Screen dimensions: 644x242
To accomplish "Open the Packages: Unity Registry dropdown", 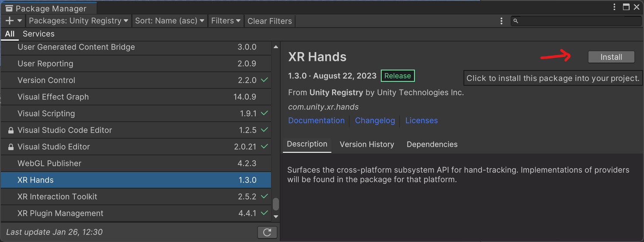I will (x=79, y=21).
